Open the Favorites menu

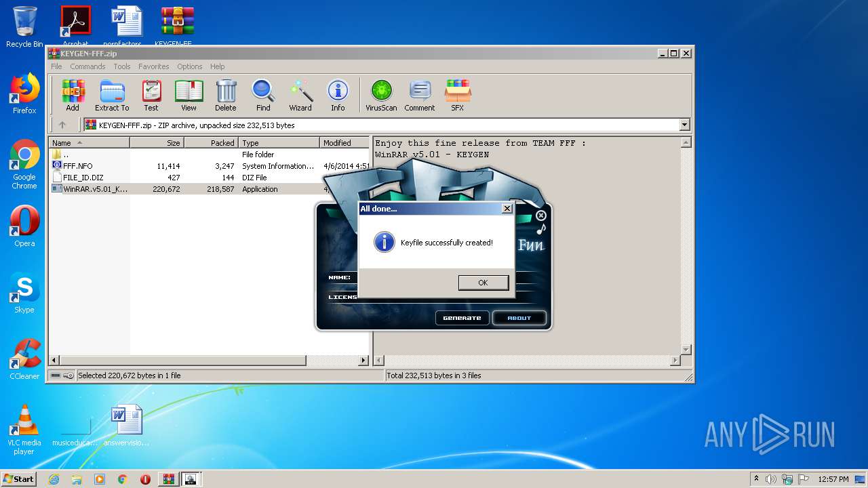coord(154,66)
